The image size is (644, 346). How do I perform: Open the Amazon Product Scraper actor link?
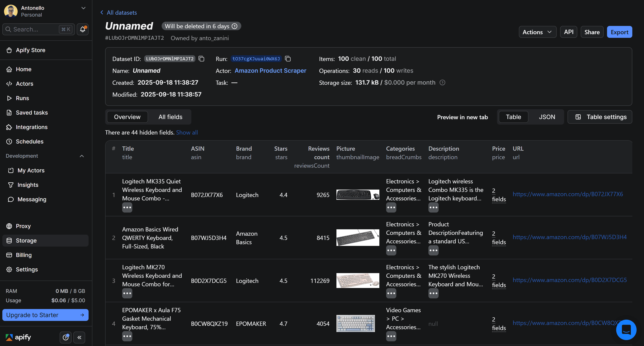(x=270, y=71)
